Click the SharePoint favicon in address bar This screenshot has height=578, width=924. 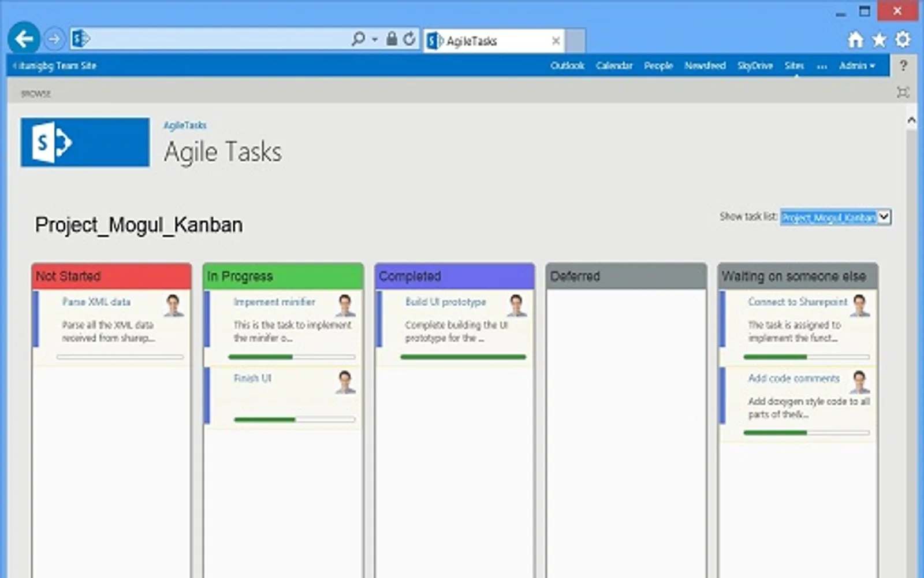coord(81,39)
